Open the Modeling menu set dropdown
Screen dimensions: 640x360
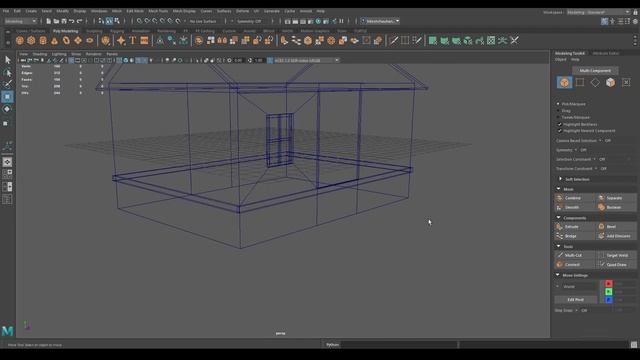20,21
